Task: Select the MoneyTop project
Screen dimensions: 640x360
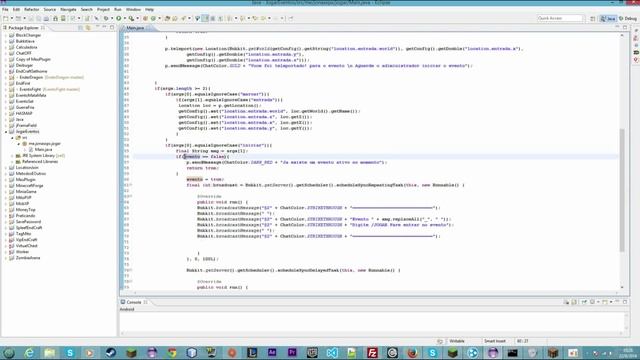Action: (26, 210)
